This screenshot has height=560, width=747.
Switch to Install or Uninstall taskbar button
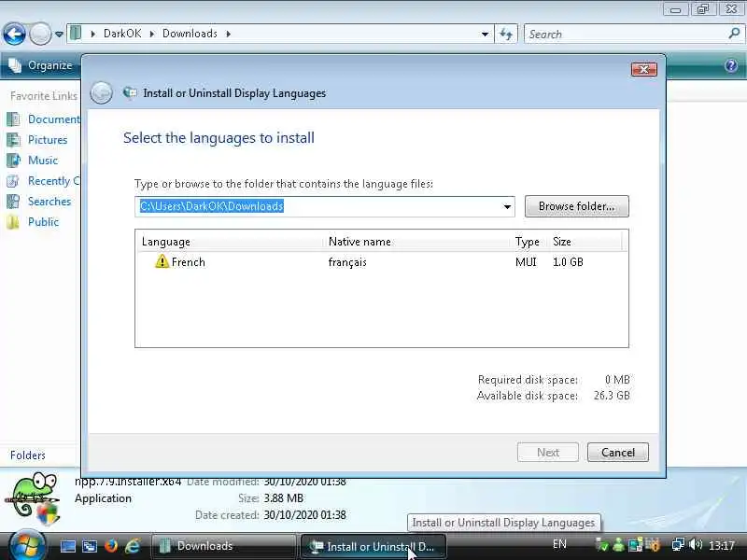[x=373, y=546]
